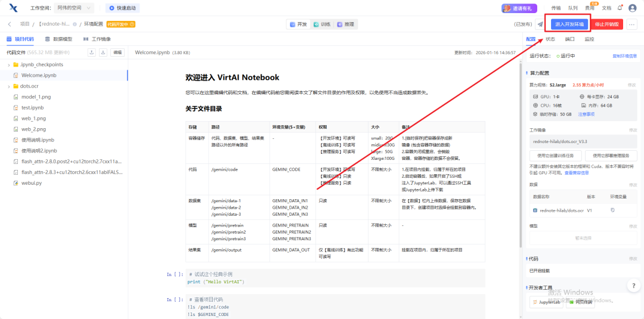Select the 数据模型 tab
The image size is (644, 319).
coord(58,39)
